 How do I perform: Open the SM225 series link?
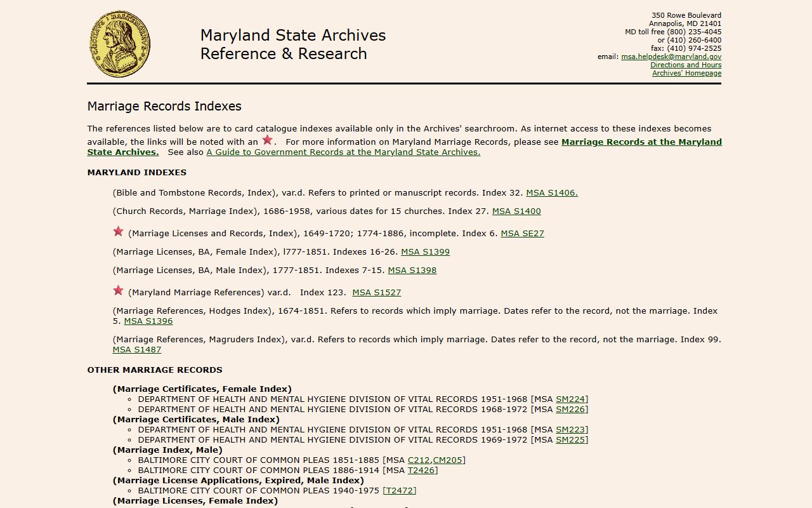(x=570, y=440)
